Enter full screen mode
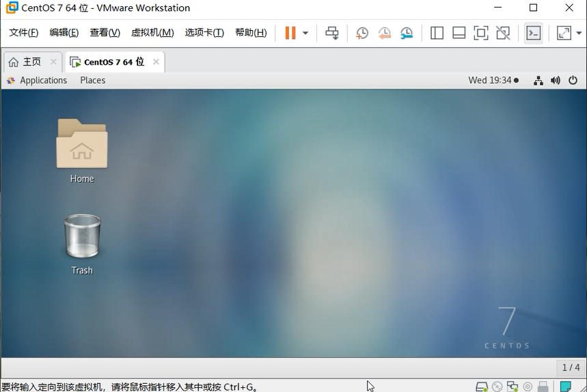This screenshot has height=392, width=587. (x=481, y=33)
